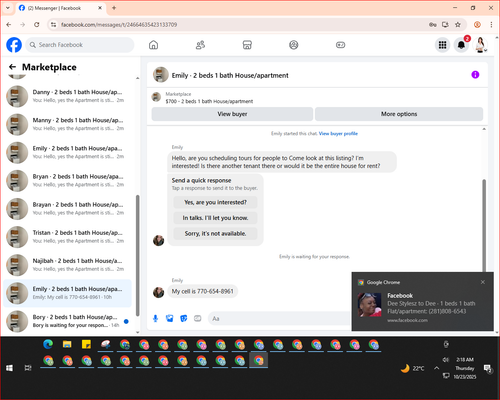Screen dimensions: 500x400
Task: Click the sticker icon in composer
Action: [184, 319]
